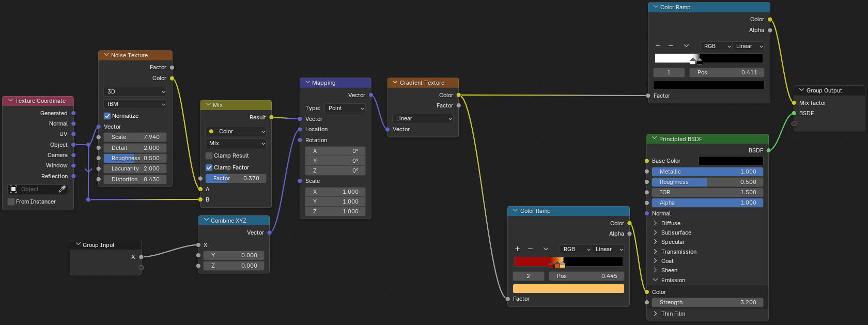868x325 pixels.
Task: Click the Emission Strength value field
Action: (707, 302)
